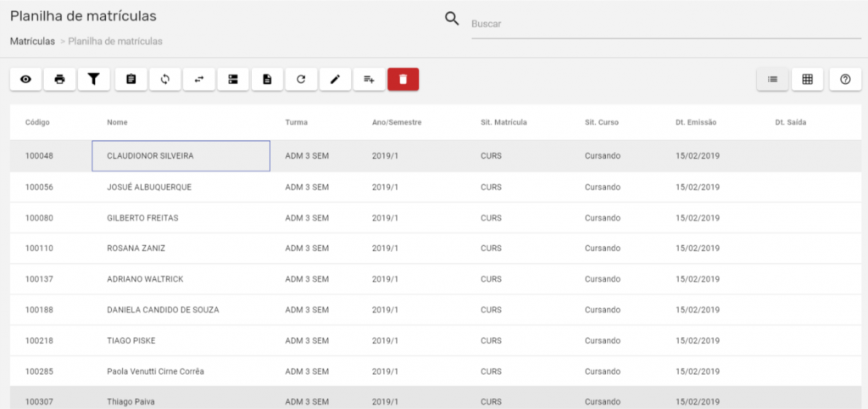Image resolution: width=868 pixels, height=409 pixels.
Task: Click the clipboard icon in toolbar
Action: click(131, 79)
